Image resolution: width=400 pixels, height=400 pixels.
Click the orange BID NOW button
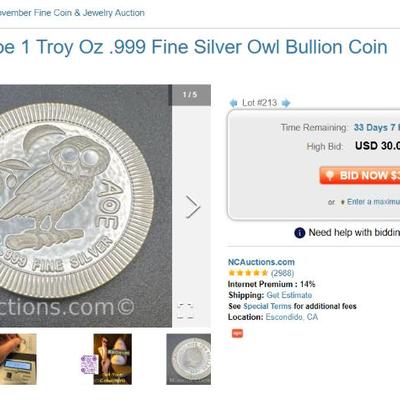(360, 176)
